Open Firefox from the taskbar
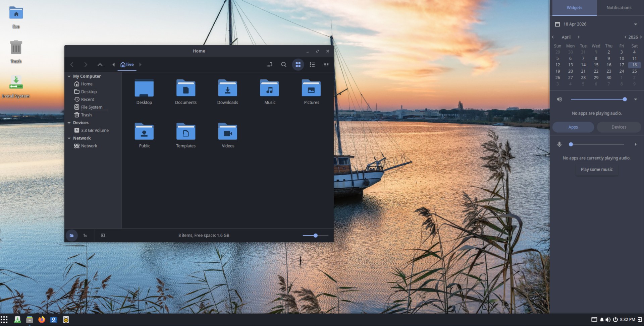Screen dimensions: 644x326 pos(42,320)
